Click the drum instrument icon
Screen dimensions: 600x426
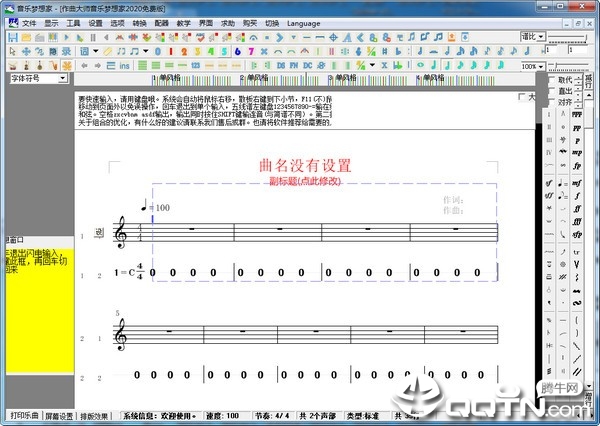pos(13,65)
